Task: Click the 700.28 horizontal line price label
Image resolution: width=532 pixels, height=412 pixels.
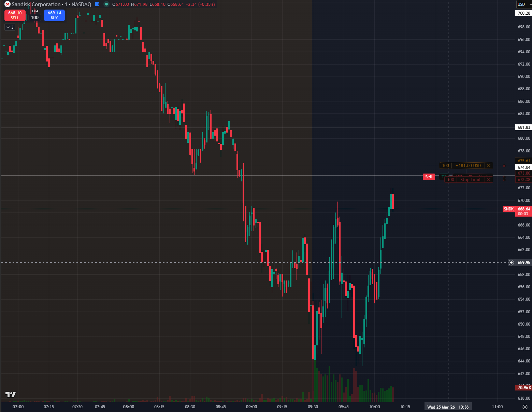Action: click(523, 13)
